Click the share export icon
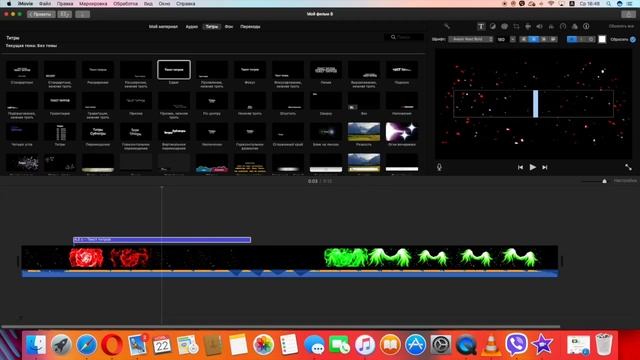Viewport: 640px width, 360px height. pos(628,14)
